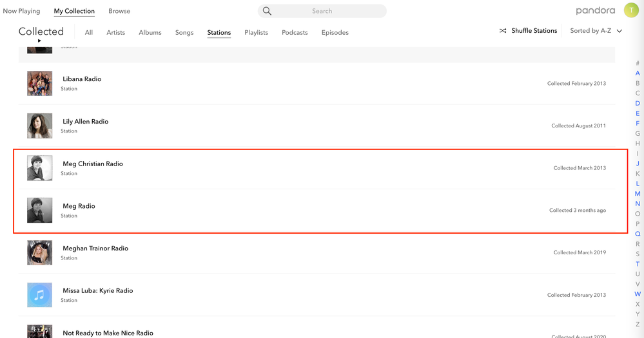The height and width of the screenshot is (338, 644).
Task: Jump to letter M in index
Action: (638, 194)
